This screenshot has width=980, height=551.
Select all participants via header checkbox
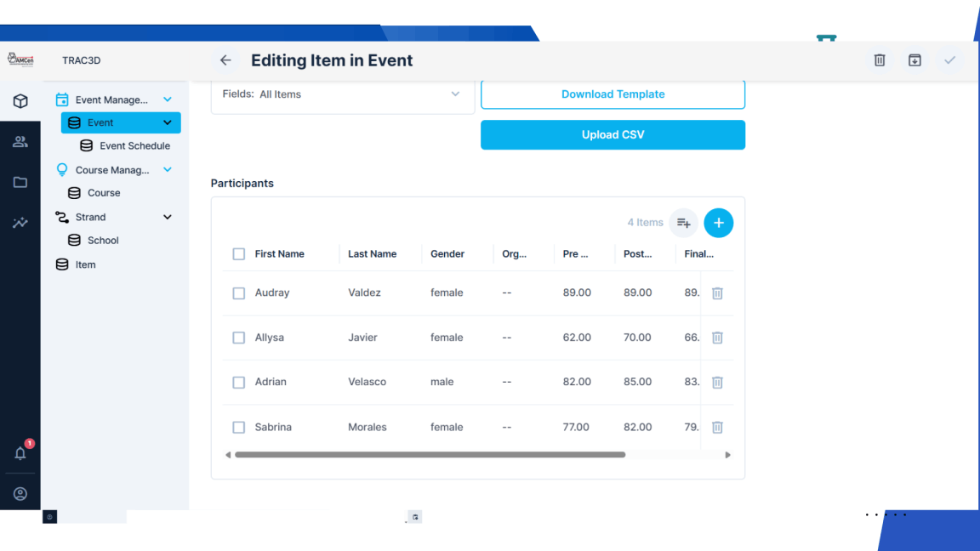(238, 253)
